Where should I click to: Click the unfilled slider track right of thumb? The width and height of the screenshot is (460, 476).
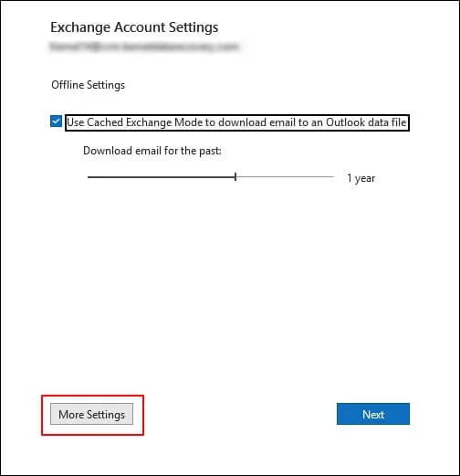tap(286, 176)
